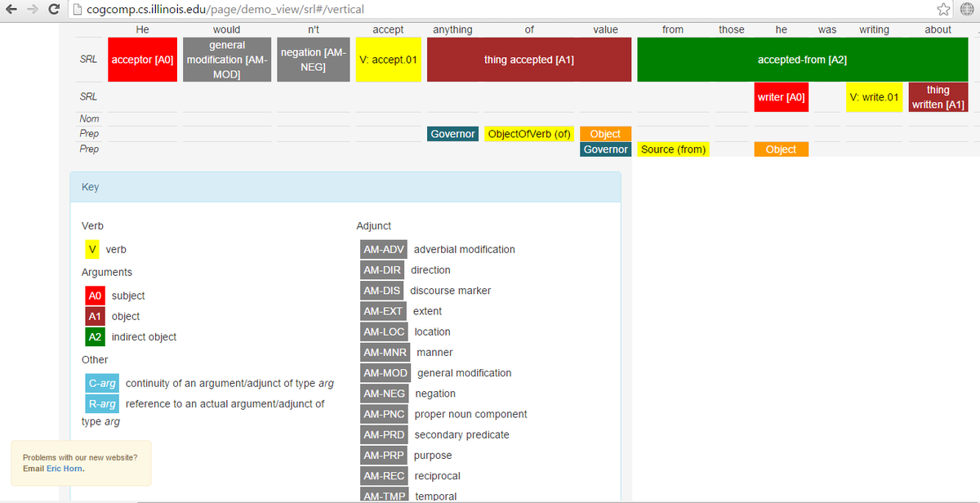Click the AM-DIR adjunct badge
This screenshot has width=980, height=503.
[x=382, y=269]
